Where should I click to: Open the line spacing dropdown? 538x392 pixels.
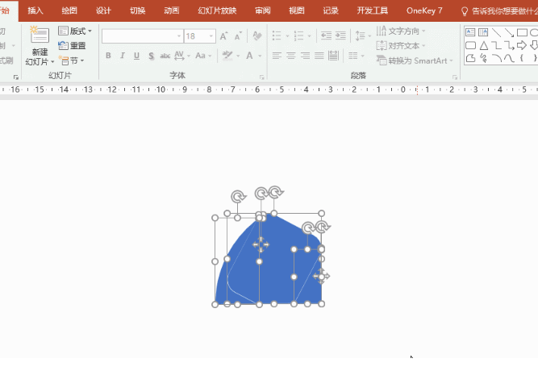click(363, 35)
